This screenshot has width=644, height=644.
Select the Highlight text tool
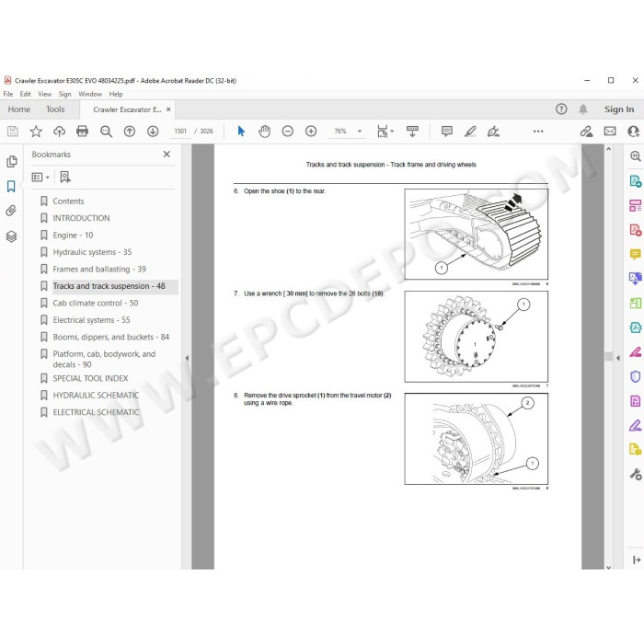point(470,132)
